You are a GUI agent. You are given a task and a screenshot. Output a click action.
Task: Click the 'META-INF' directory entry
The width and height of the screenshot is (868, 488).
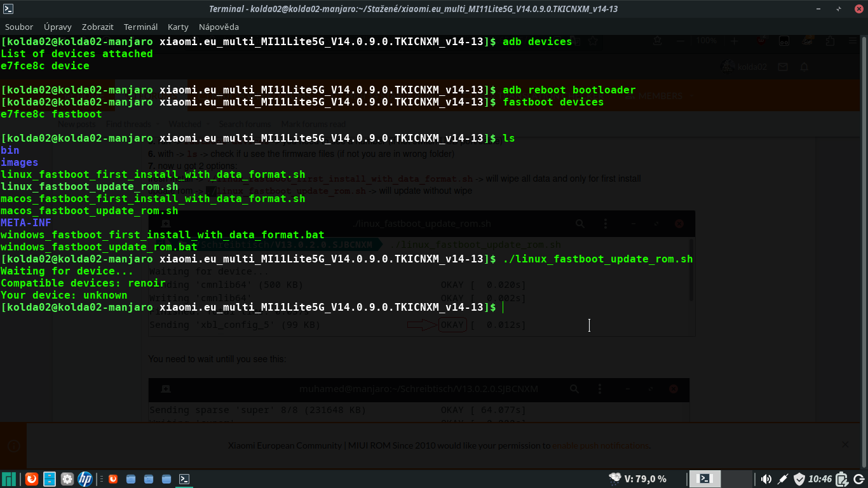(26, 223)
